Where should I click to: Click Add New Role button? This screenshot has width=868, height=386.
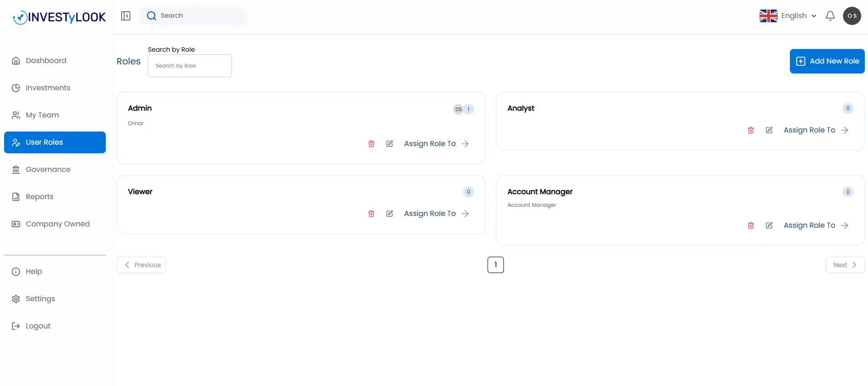pos(827,61)
